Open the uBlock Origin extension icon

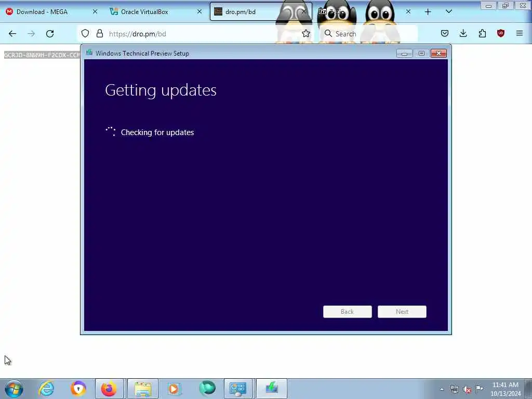[x=500, y=33]
